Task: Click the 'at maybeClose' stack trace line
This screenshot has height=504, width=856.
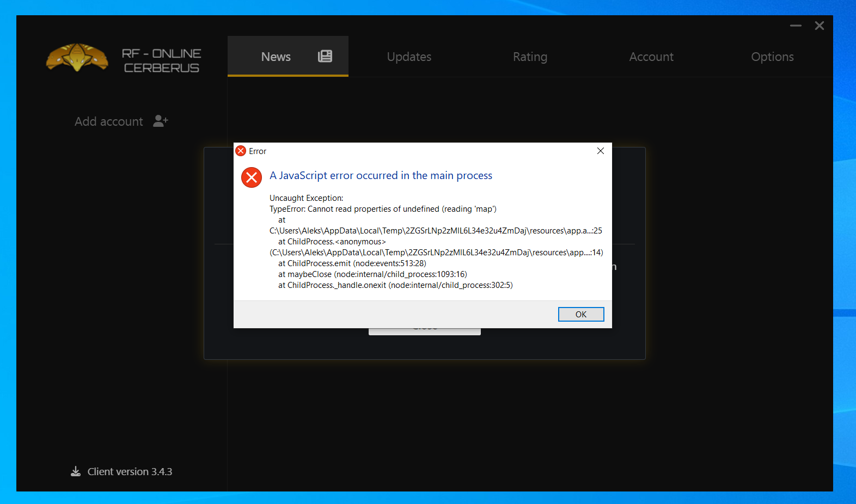Action: [x=372, y=274]
